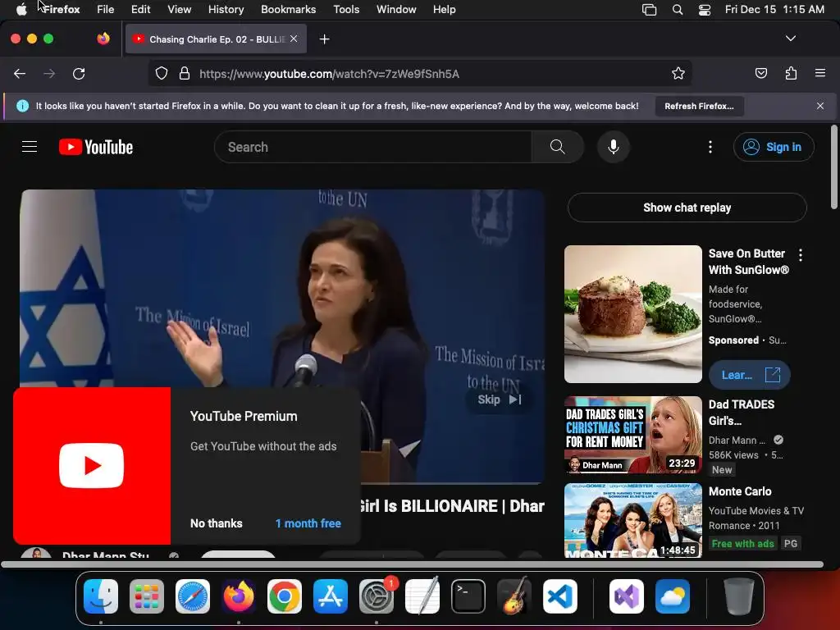The image size is (840, 630).
Task: Click the Sign in button
Action: point(774,147)
